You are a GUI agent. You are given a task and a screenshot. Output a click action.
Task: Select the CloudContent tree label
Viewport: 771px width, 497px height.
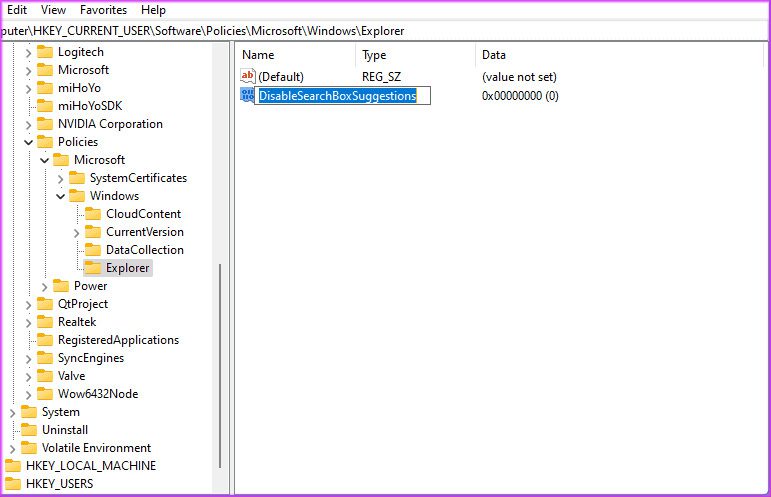point(144,214)
